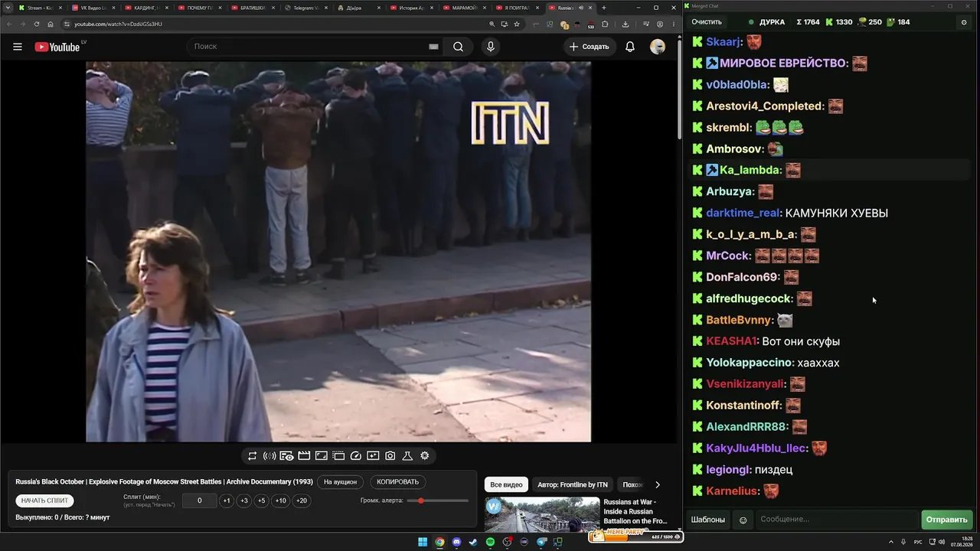Adjust the Громк. алерта volume slider
Screen dimensions: 980x551
(x=438, y=500)
